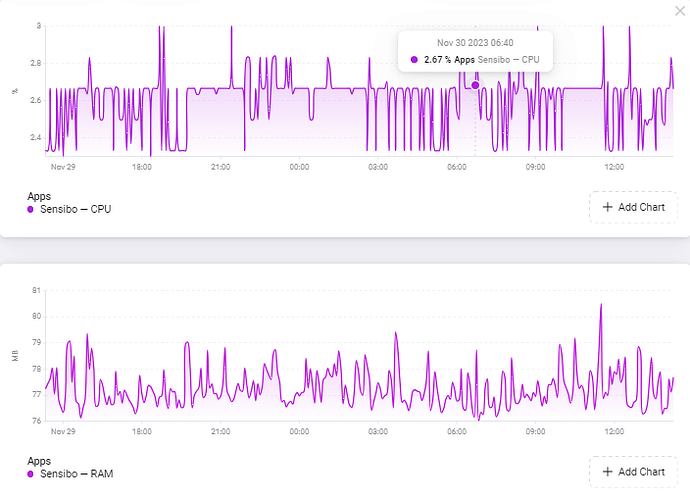The image size is (690, 498).
Task: Click Add Chart below the RAM graph
Action: [x=633, y=472]
